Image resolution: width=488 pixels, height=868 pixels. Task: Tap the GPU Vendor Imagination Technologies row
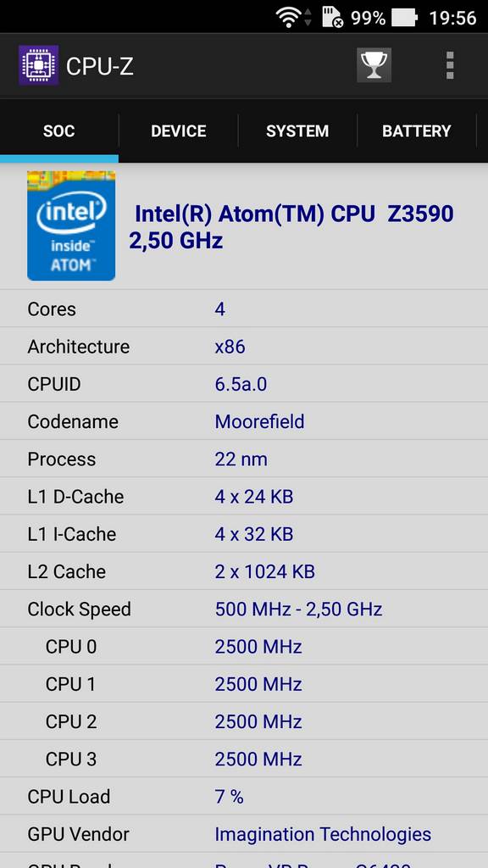244,834
